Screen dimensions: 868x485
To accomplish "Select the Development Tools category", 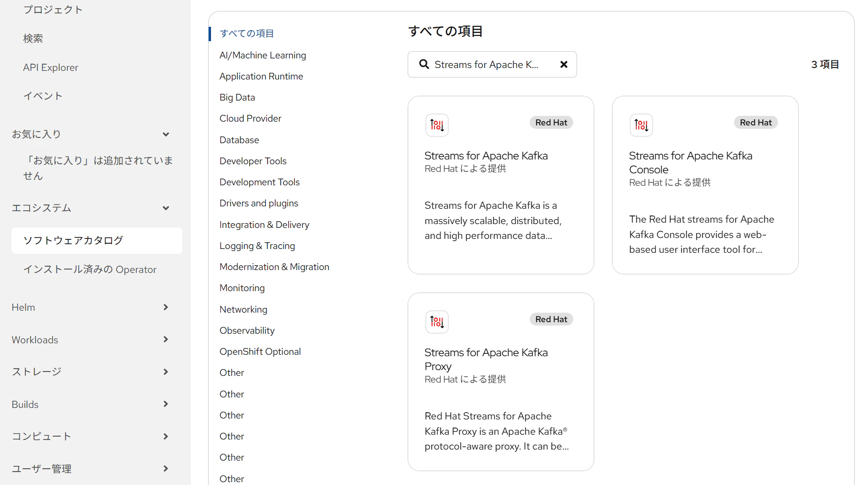I will click(x=259, y=182).
